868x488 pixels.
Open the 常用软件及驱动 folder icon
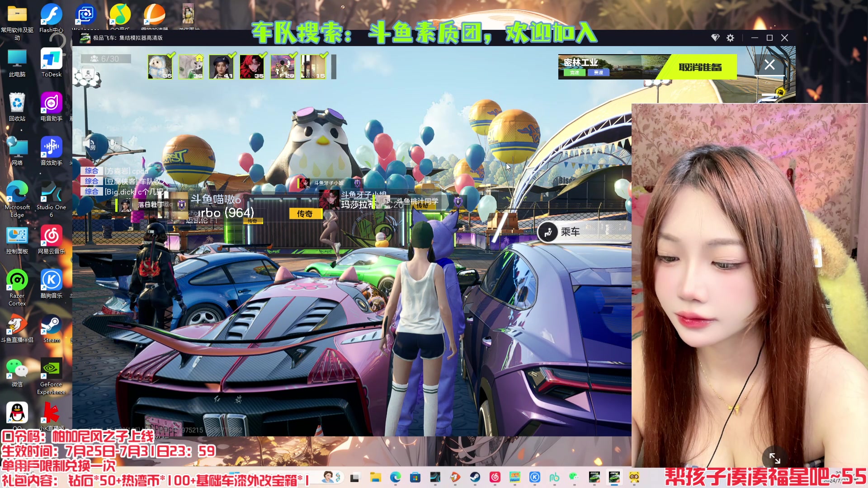[x=17, y=21]
